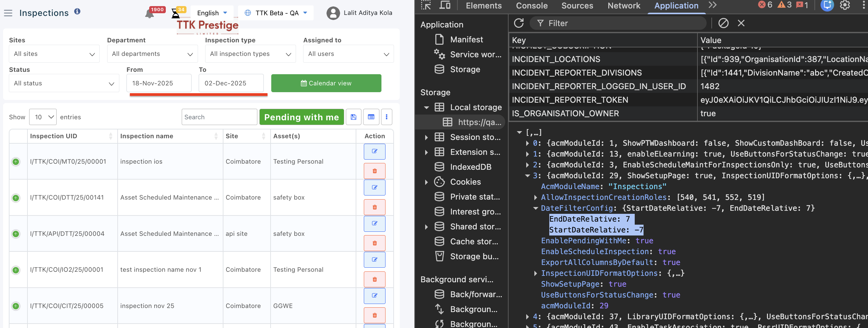Switch to the Console tab

click(x=531, y=6)
